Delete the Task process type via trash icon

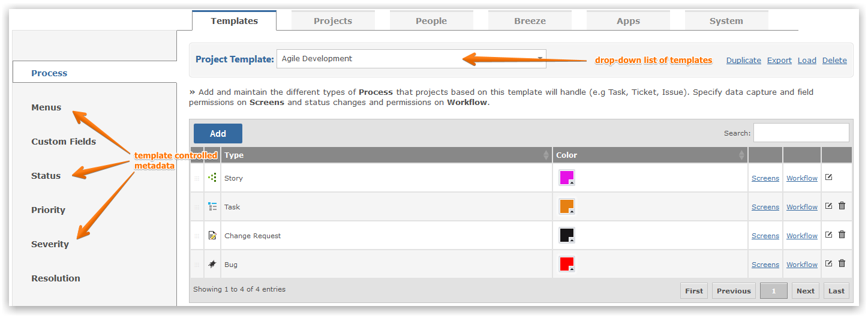(x=842, y=206)
